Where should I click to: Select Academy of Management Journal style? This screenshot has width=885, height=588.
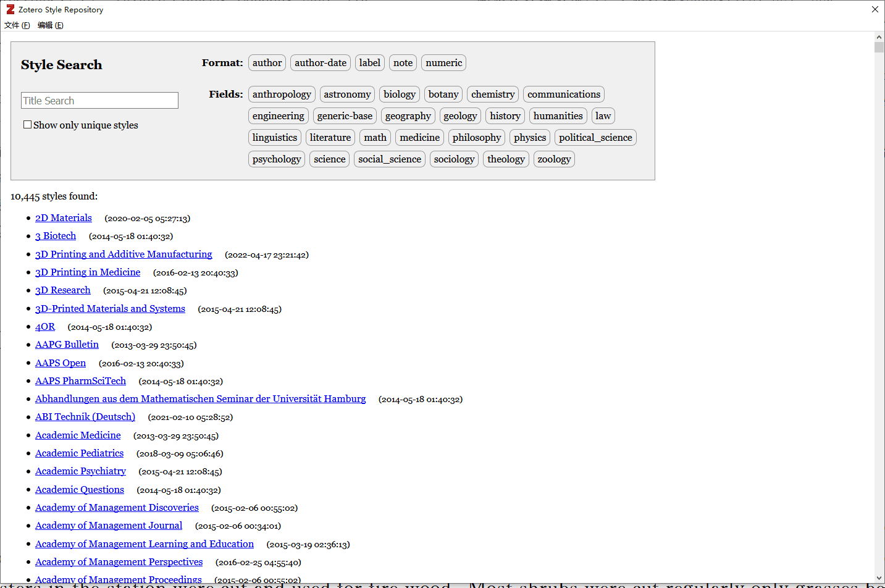109,526
